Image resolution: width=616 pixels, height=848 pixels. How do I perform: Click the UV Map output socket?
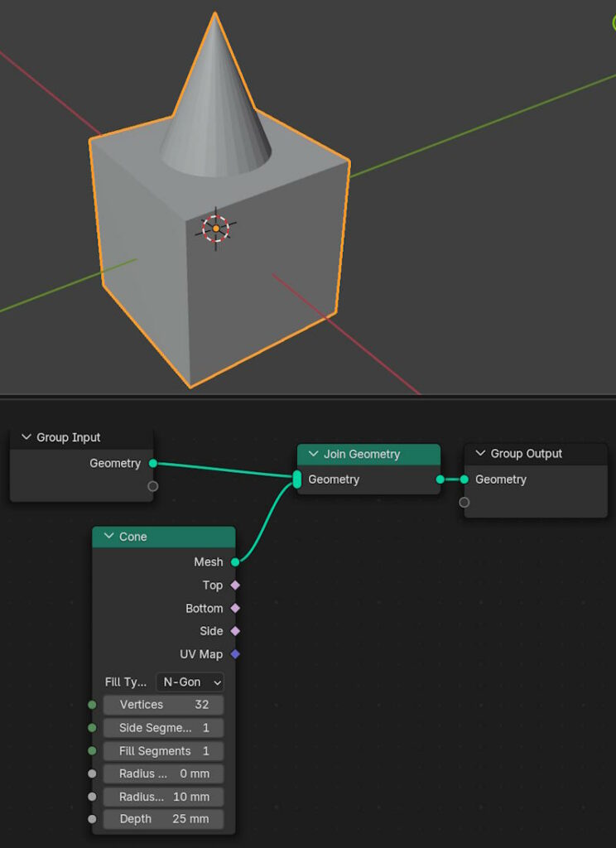point(235,654)
